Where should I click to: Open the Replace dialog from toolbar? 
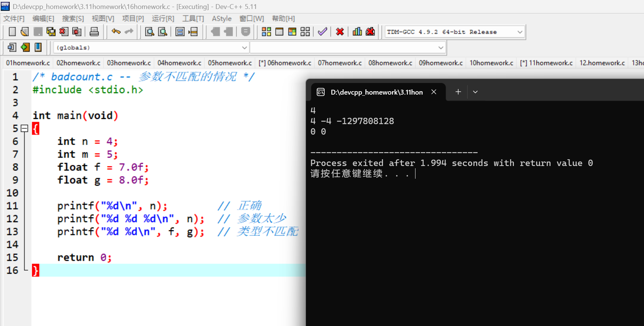(x=163, y=32)
